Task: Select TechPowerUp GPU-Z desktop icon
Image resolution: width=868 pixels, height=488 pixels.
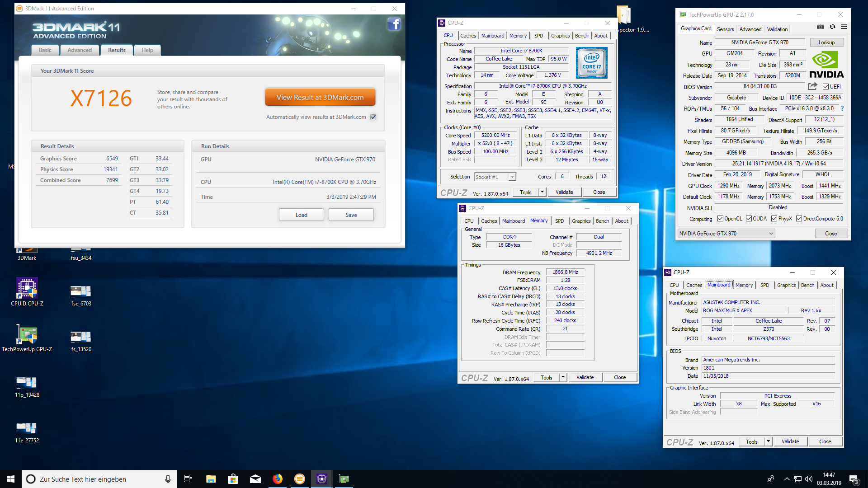Action: [27, 338]
